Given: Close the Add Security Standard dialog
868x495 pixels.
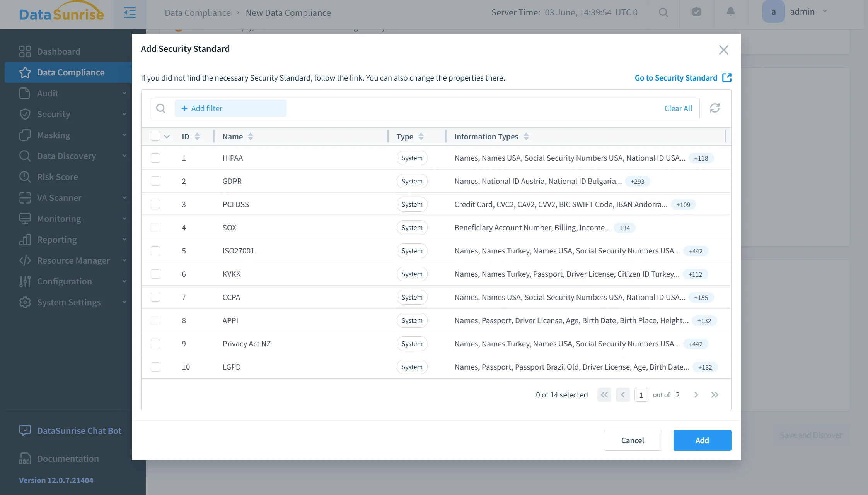Looking at the screenshot, I should click(724, 50).
